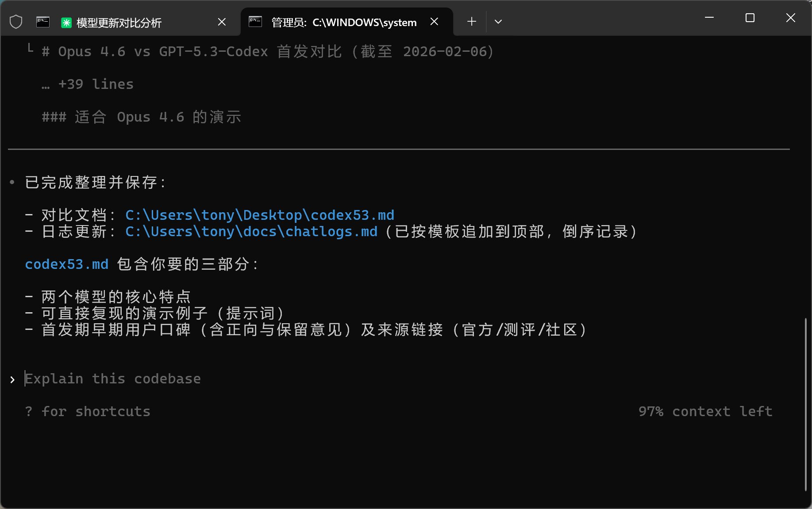Open the terminal profiles dropdown chevron
Image resolution: width=812 pixels, height=509 pixels.
498,22
